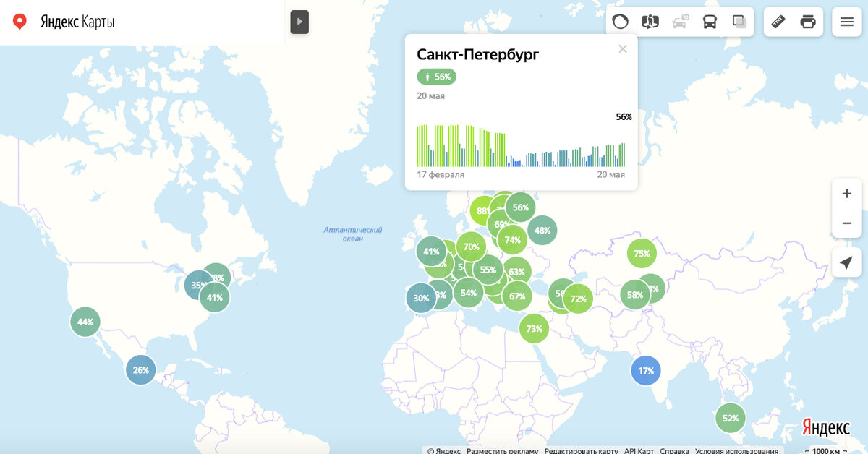868x454 pixels.
Task: Close the Санкт-Петербург popup
Action: click(623, 49)
